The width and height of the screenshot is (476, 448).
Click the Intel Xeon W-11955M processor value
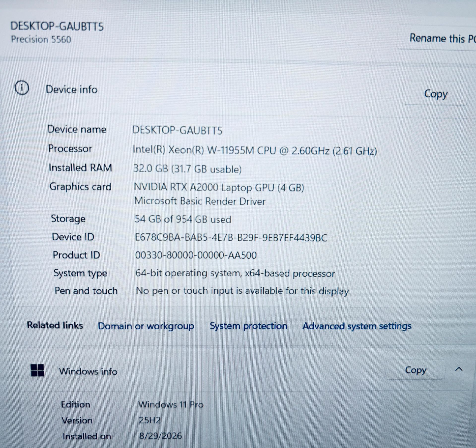(x=255, y=150)
